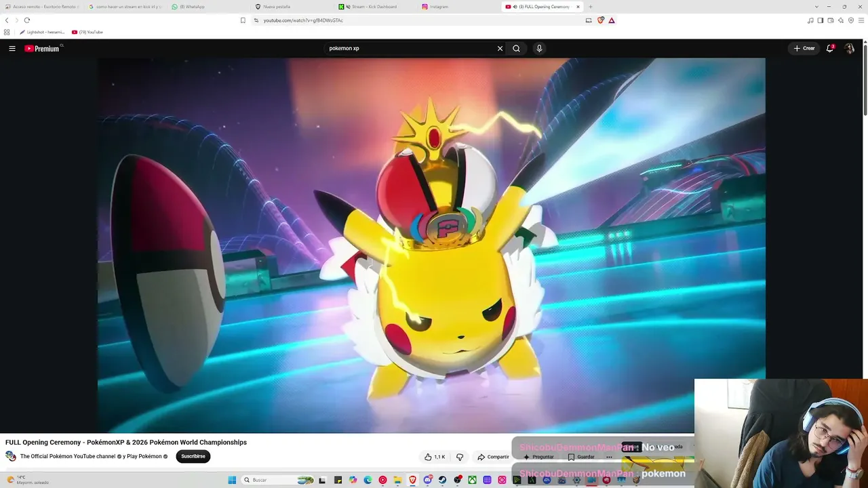Image resolution: width=868 pixels, height=488 pixels.
Task: Open YouTube account avatar menu
Action: pyautogui.click(x=849, y=48)
